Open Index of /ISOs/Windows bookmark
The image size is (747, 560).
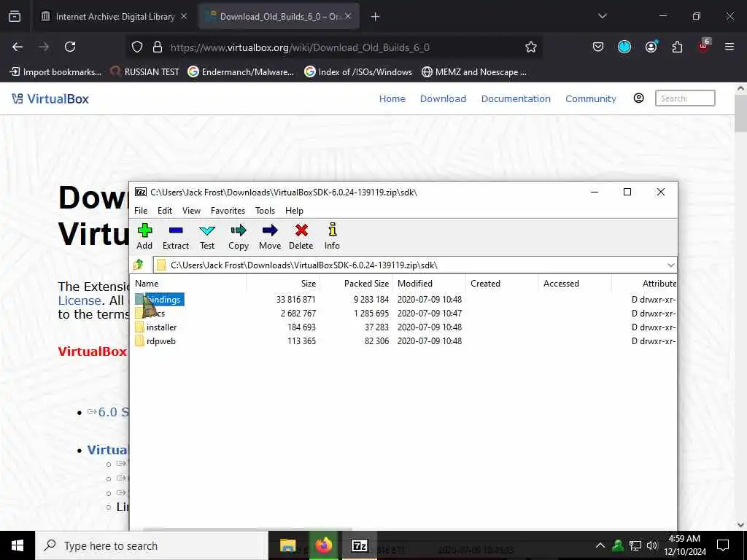(357, 72)
